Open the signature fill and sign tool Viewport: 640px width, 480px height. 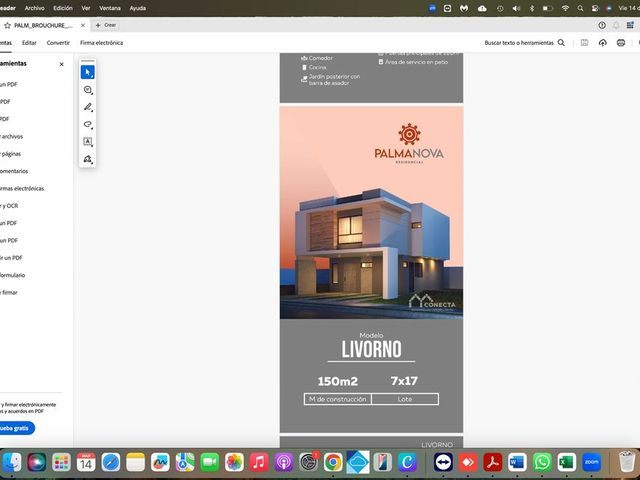87,159
